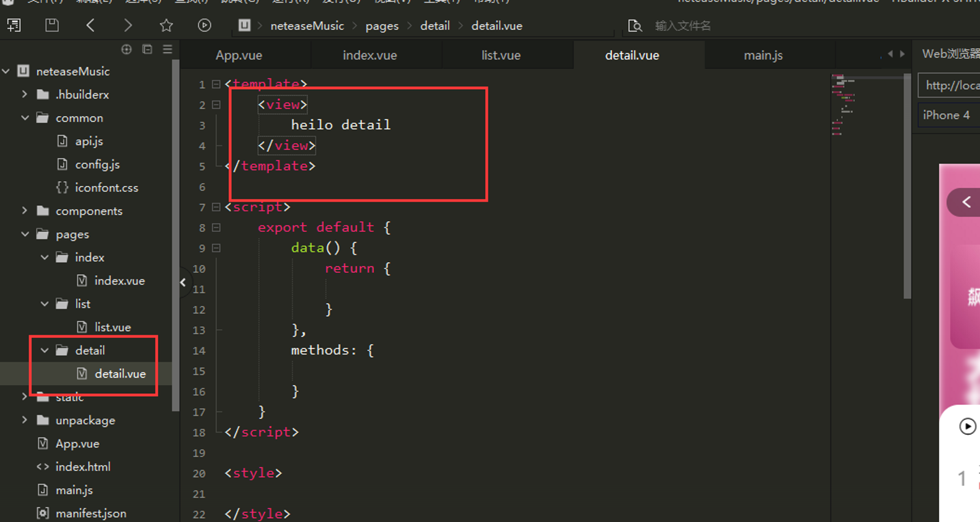Collapse the detail folder
The width and height of the screenshot is (980, 522).
[45, 350]
